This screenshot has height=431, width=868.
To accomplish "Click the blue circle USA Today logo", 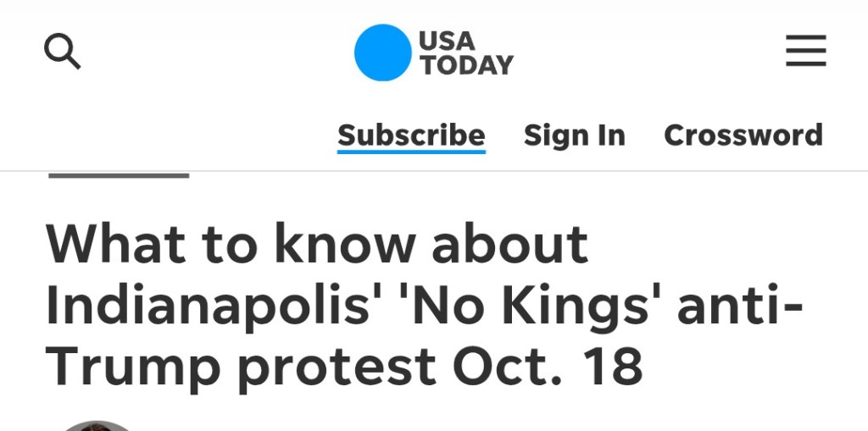I will (382, 52).
